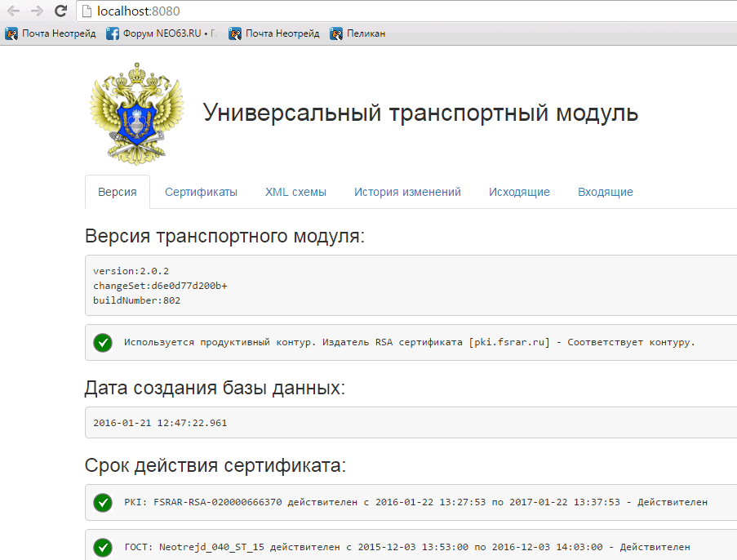The image size is (737, 560).
Task: Click green checkmark beside ГОСТ certificate line
Action: tap(103, 547)
